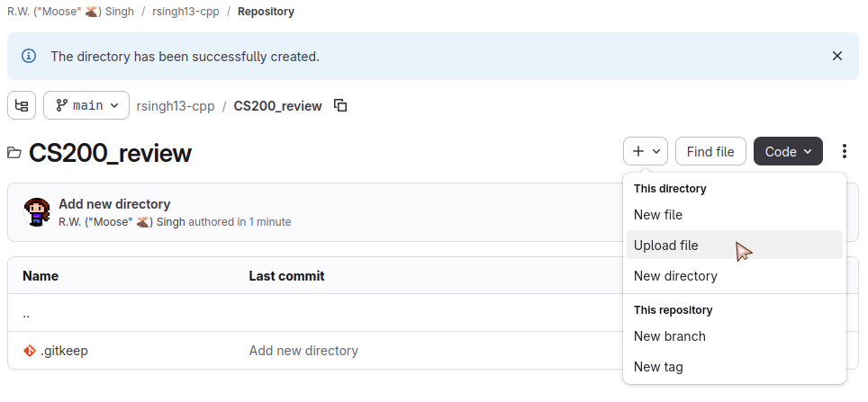This screenshot has height=402, width=868.
Task: Choose Upload file in the dropdown
Action: coord(735,245)
